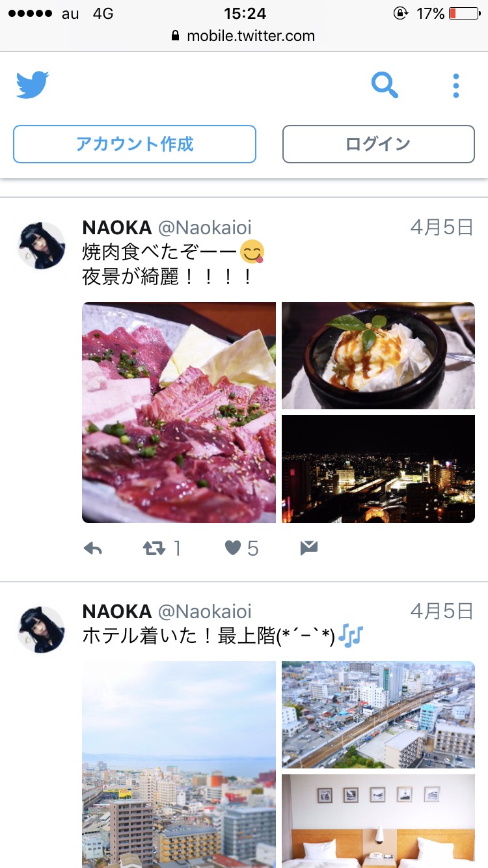Open @Naokaioi handle on hotel tweet

(x=205, y=612)
